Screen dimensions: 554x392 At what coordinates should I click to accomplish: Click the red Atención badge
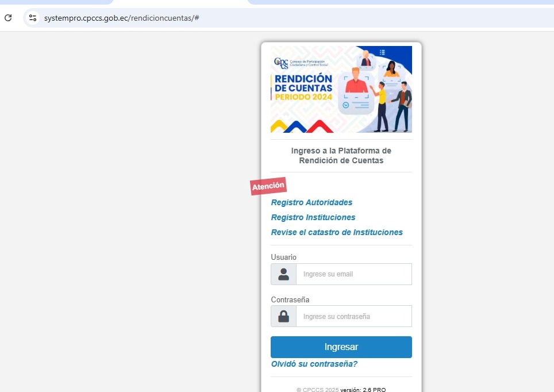[268, 186]
